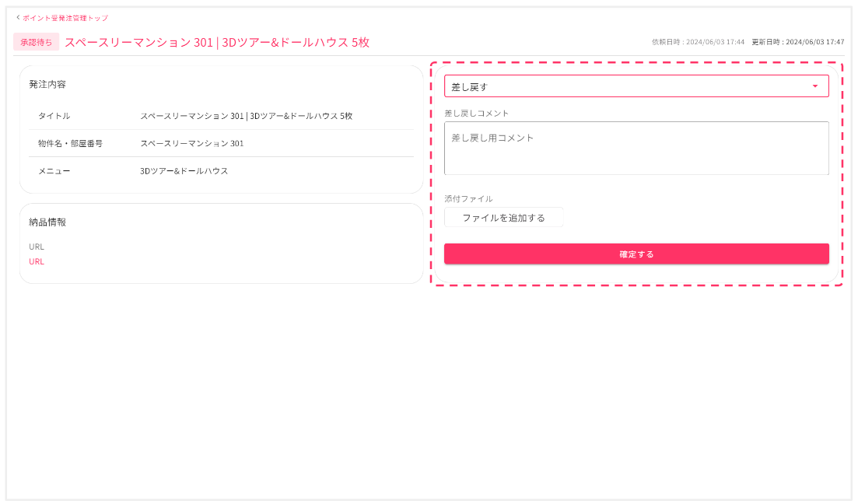Click the 発注内容 section heading
The image size is (858, 504).
click(x=47, y=84)
